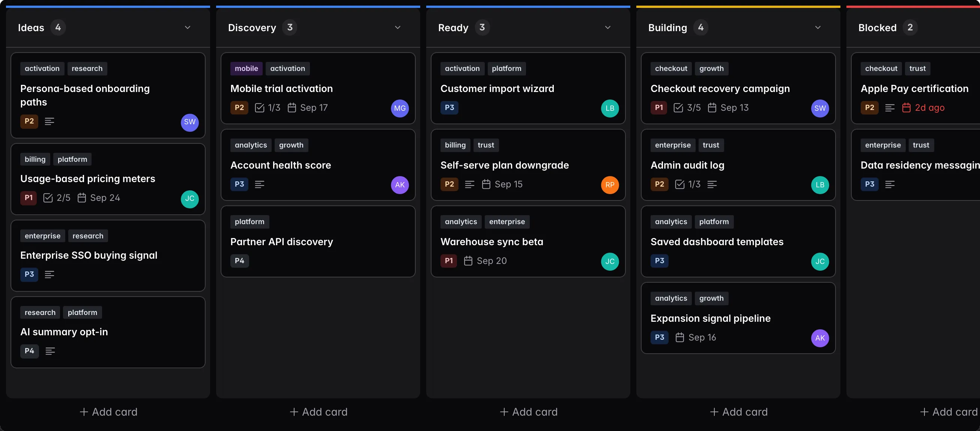
Task: Open the Admin audit log card title
Action: tap(687, 165)
